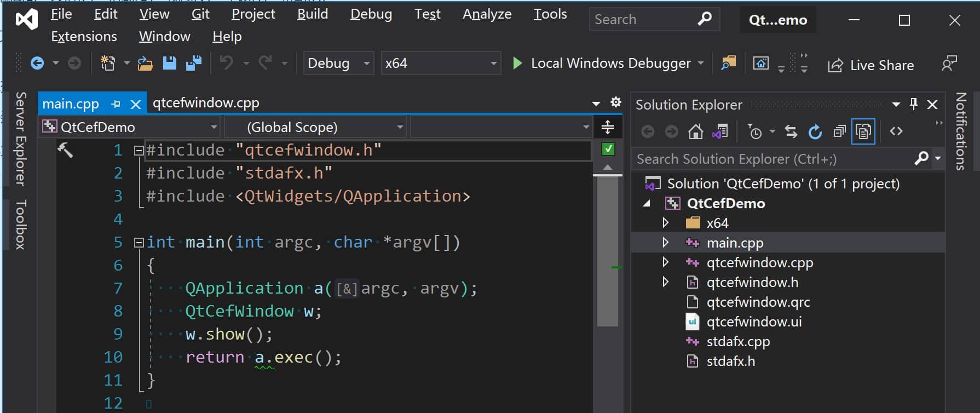Open the Build menu
The width and height of the screenshot is (980, 413).
coord(313,14)
